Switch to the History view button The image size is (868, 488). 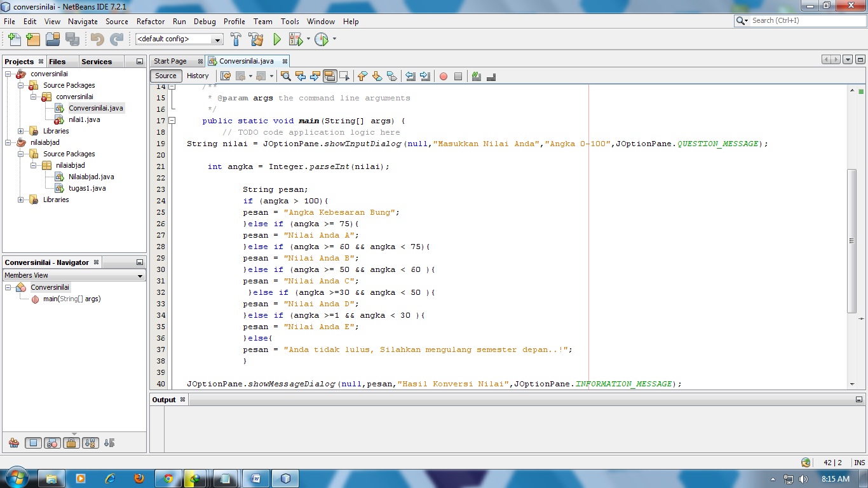198,76
